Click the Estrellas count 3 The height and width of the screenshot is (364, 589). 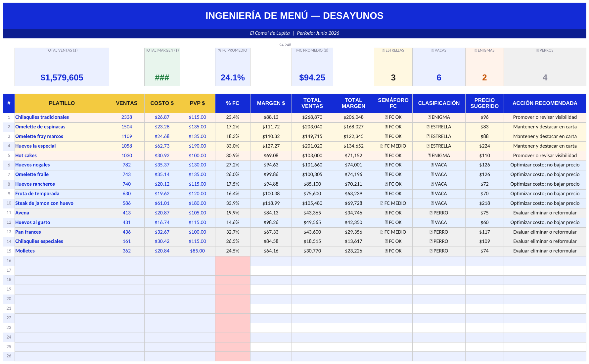click(393, 77)
